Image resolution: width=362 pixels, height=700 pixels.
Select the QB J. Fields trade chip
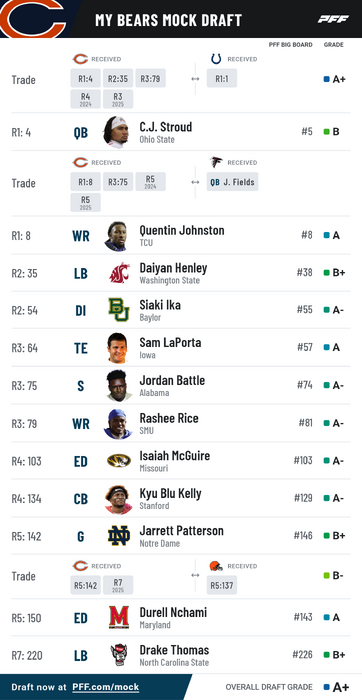tap(233, 182)
